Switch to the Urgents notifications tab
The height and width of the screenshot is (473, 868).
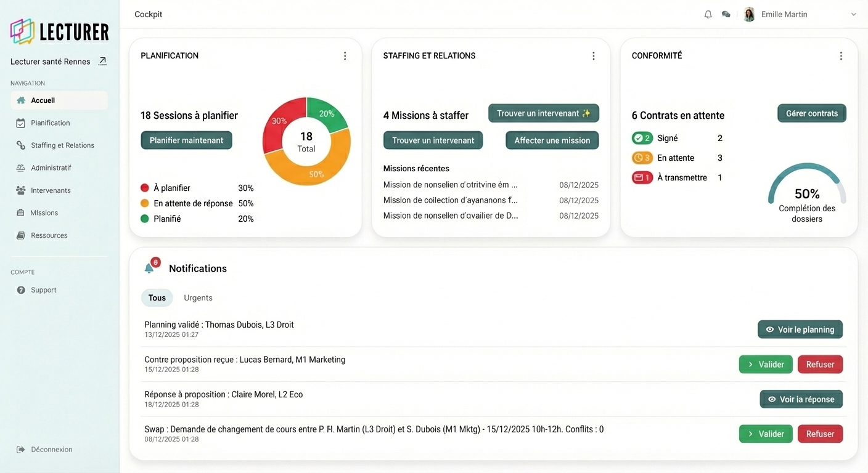pyautogui.click(x=197, y=297)
